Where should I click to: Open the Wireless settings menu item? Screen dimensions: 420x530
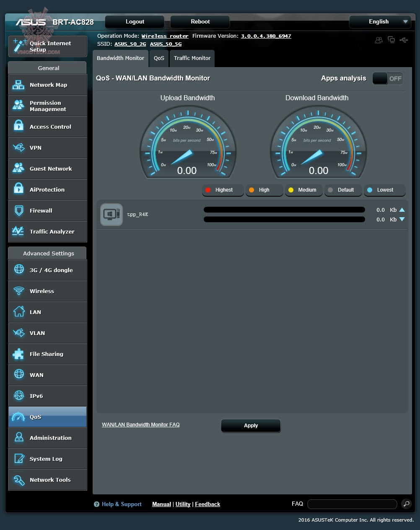(47, 291)
